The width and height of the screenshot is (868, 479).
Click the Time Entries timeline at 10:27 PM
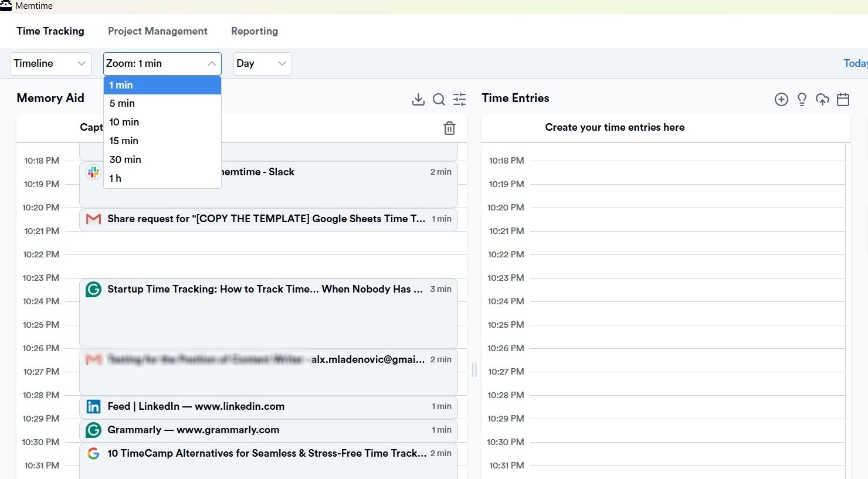(687, 372)
